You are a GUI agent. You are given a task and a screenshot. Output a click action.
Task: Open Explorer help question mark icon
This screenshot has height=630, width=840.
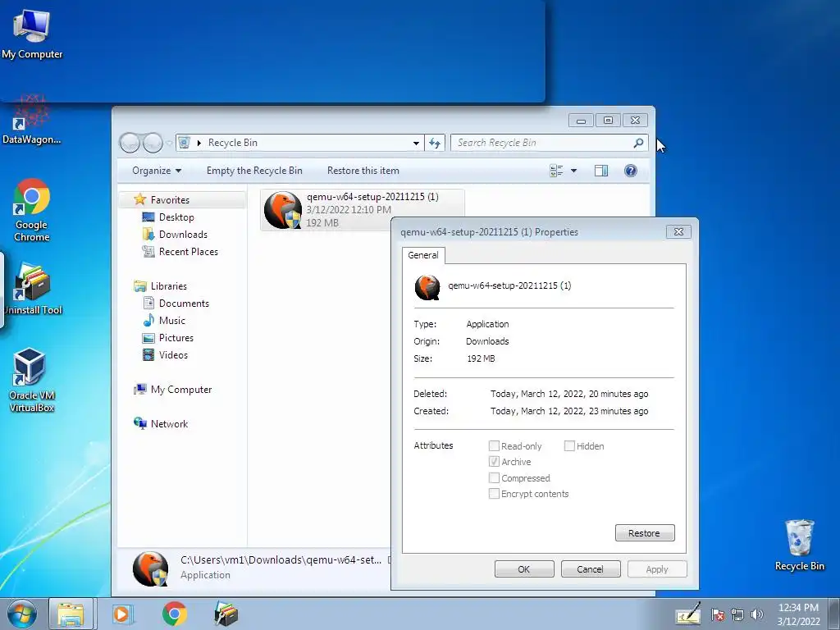631,171
